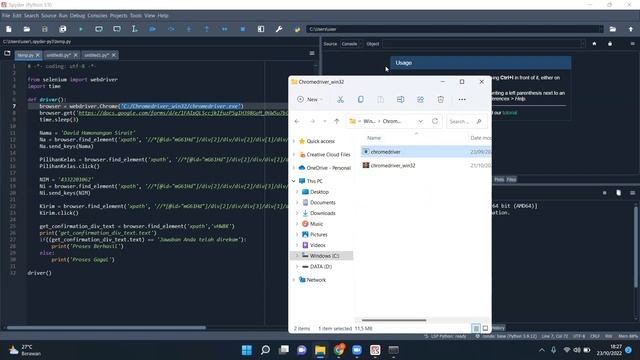Click the taskbar Search magnifier icon
Viewport: 640px width, 360px height.
(x=265, y=350)
